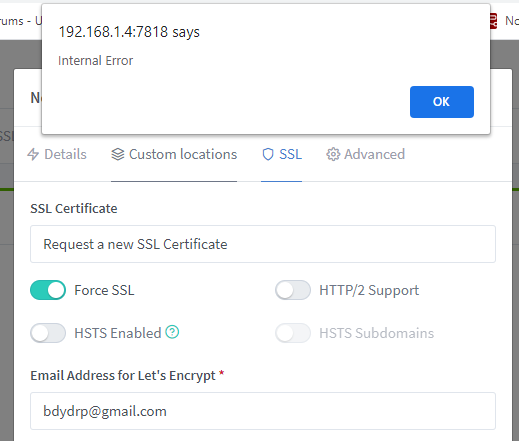519x441 pixels.
Task: Click the Internal Error message text
Action: coord(96,61)
